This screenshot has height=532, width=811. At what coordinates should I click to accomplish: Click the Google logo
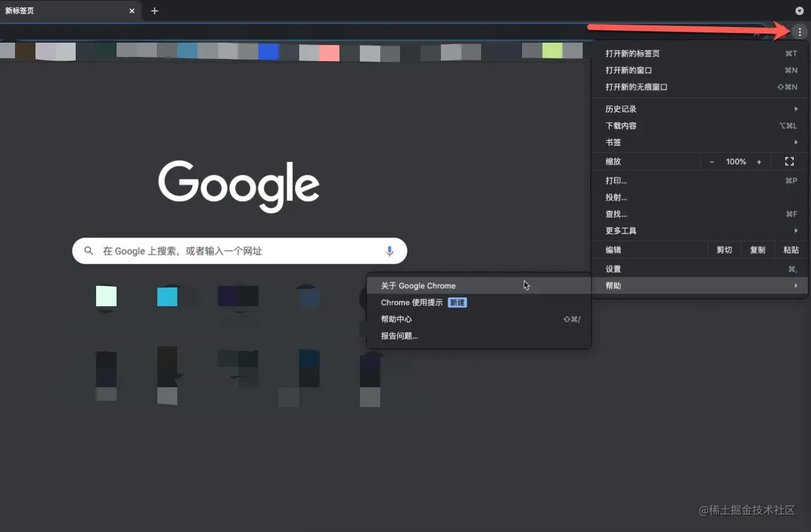238,186
